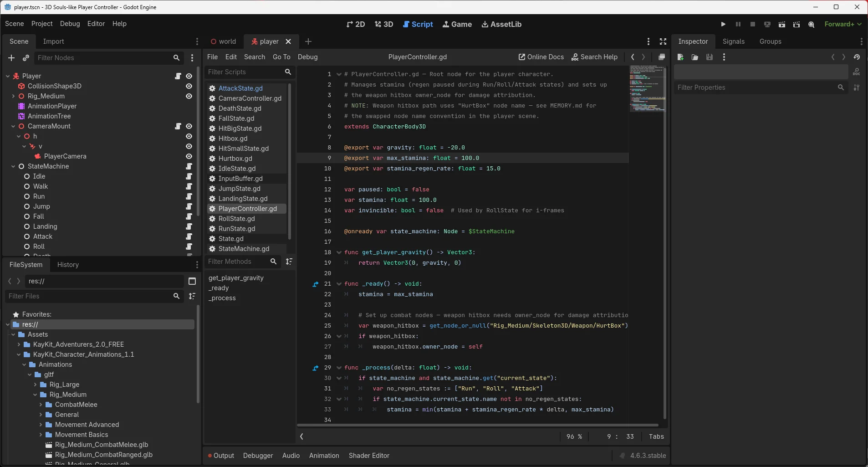868x467 pixels.
Task: Open script attached to CameraMount node
Action: [x=178, y=126]
